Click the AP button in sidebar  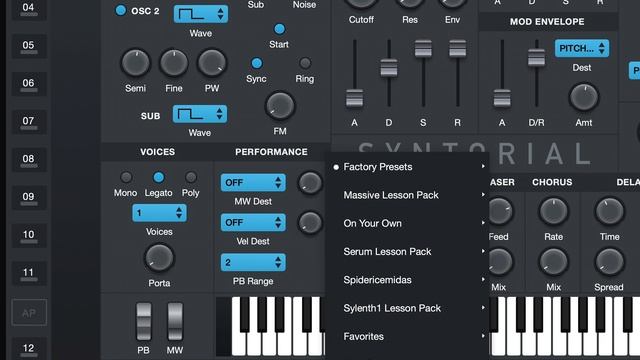click(x=29, y=313)
